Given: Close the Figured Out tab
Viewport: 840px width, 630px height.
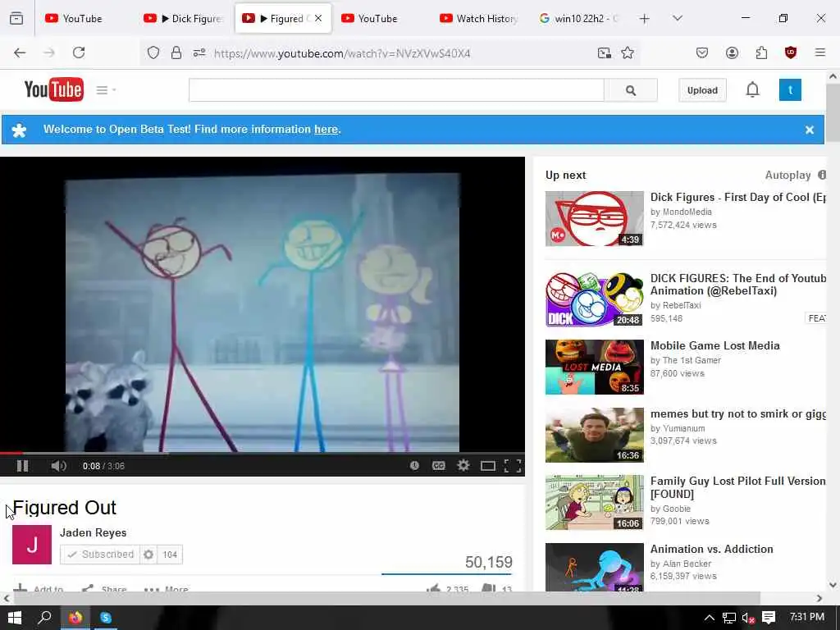Looking at the screenshot, I should (x=318, y=18).
